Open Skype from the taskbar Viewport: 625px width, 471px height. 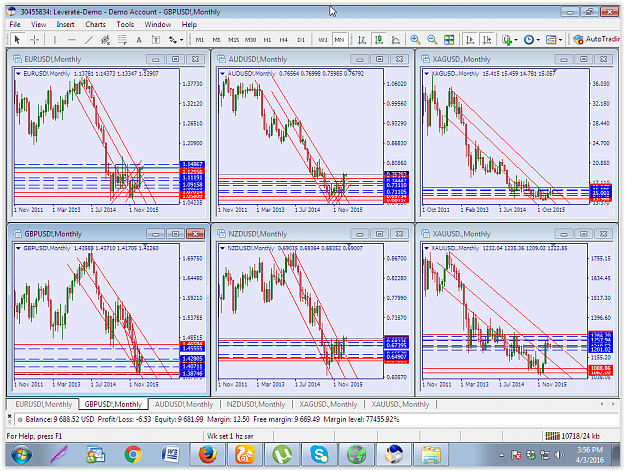coord(319,454)
